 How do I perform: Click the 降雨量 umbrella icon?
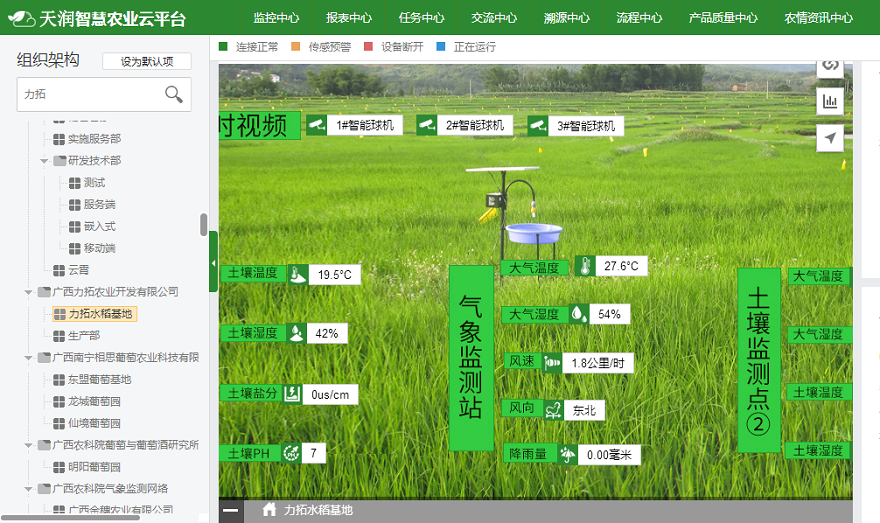coord(567,455)
